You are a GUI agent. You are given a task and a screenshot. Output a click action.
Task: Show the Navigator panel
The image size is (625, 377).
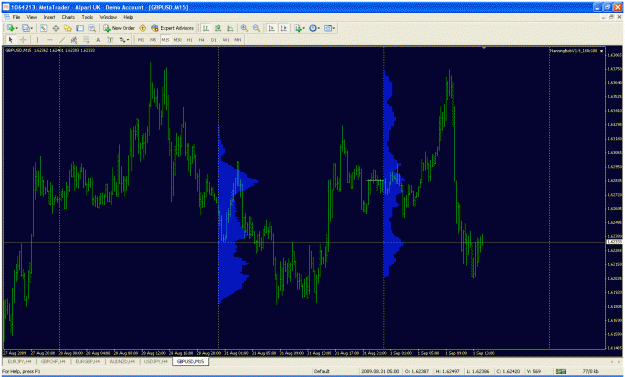pos(68,28)
